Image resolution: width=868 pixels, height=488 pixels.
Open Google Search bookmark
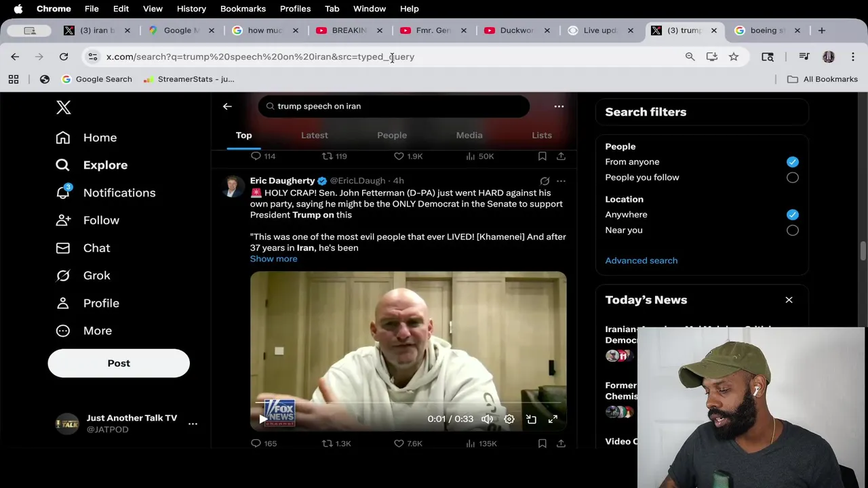pos(97,79)
